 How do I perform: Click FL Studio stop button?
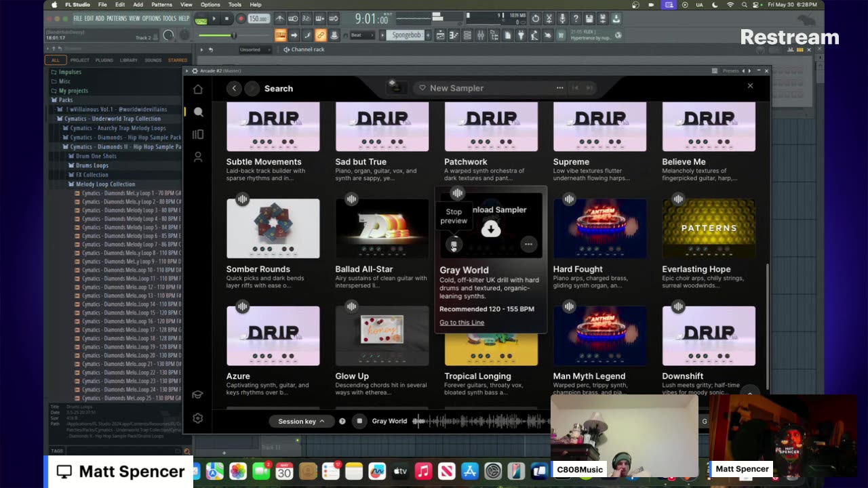point(227,19)
